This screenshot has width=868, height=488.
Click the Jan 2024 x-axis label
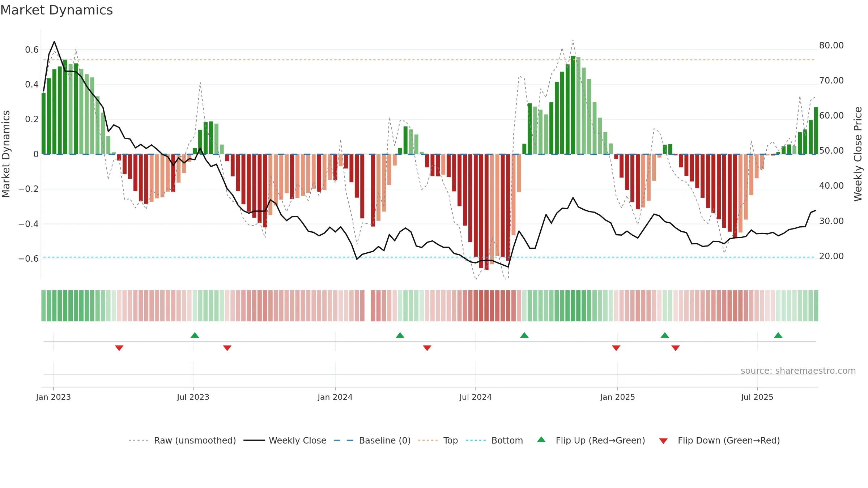pos(335,397)
